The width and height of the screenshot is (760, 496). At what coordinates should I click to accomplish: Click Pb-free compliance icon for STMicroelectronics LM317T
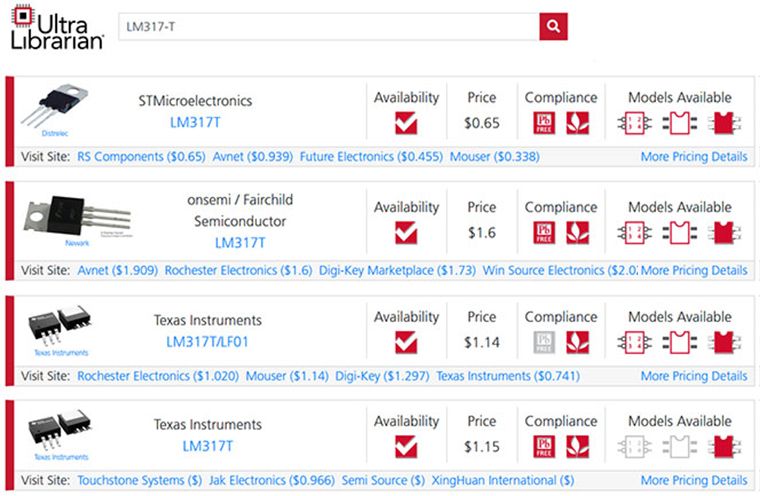pyautogui.click(x=542, y=124)
